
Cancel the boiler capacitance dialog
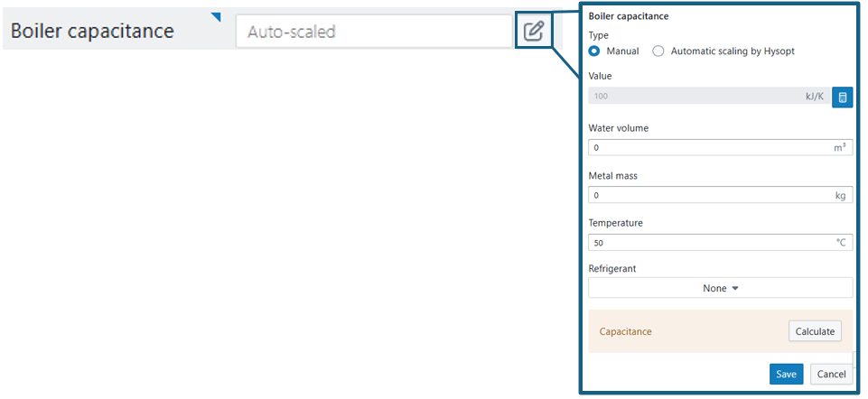(830, 374)
